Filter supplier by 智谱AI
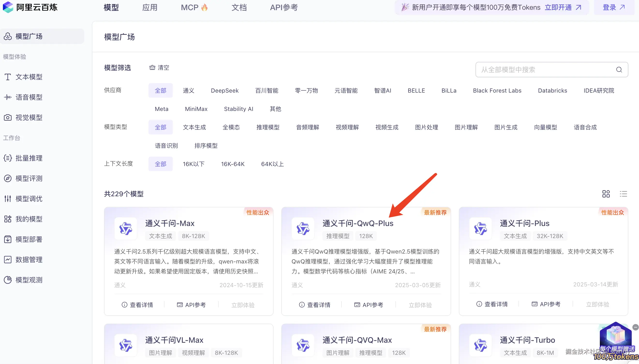639x364 pixels. click(x=382, y=90)
